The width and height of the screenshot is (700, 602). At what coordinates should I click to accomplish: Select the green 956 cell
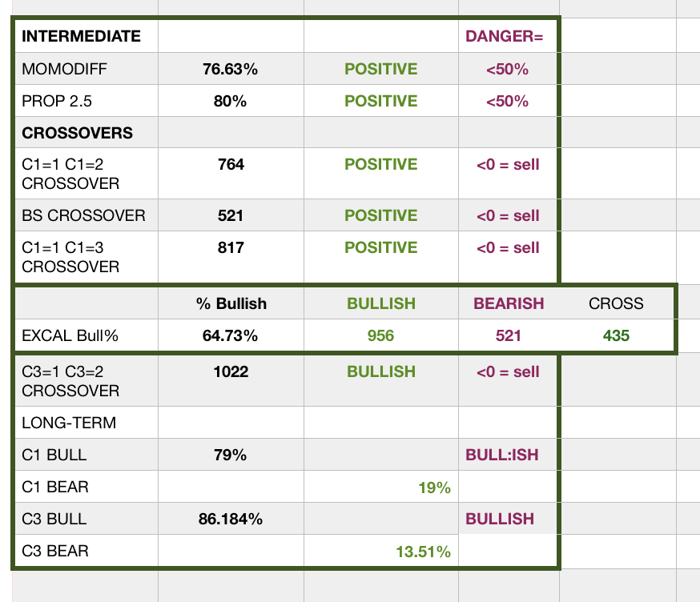(380, 336)
